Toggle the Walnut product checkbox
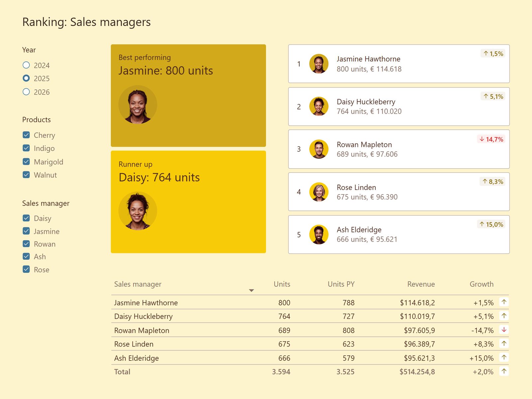 tap(26, 175)
